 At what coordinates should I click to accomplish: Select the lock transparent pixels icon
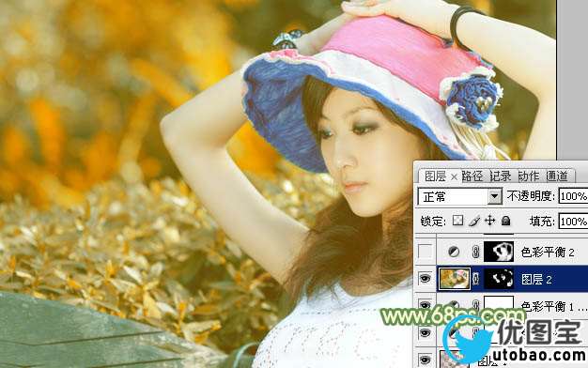click(x=457, y=221)
